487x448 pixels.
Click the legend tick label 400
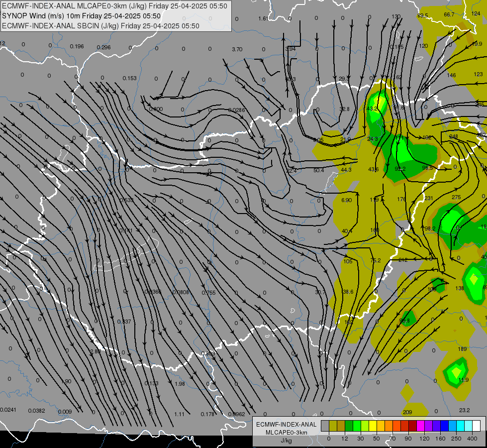pos(472,439)
